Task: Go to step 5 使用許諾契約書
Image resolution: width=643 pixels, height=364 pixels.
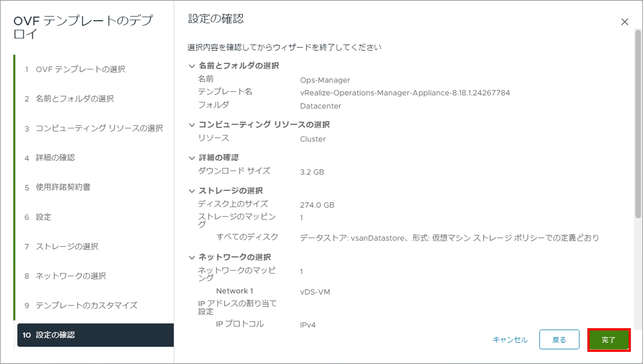Action: click(x=57, y=187)
